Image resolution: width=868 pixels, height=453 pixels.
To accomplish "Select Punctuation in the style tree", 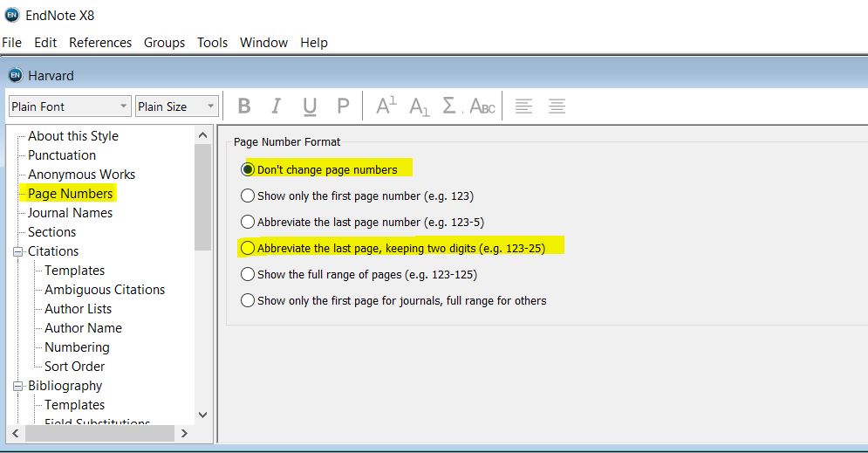I will [x=62, y=155].
